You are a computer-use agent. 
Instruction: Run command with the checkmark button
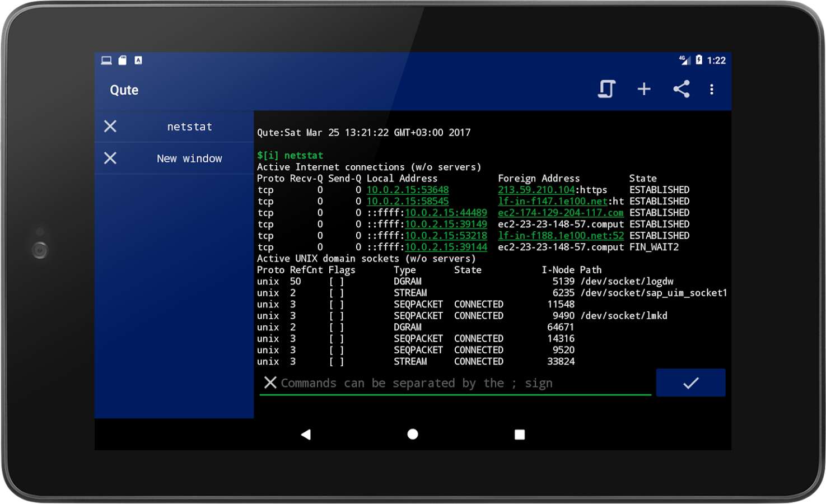(690, 382)
